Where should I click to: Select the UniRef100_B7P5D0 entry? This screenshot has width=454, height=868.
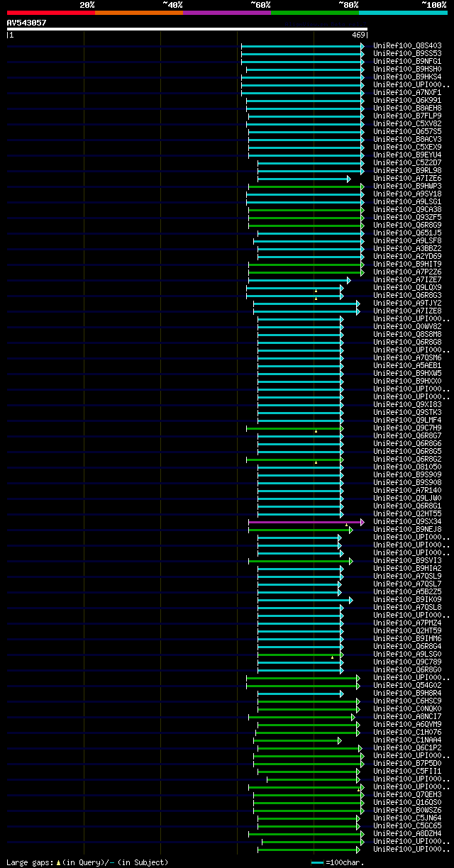407,763
